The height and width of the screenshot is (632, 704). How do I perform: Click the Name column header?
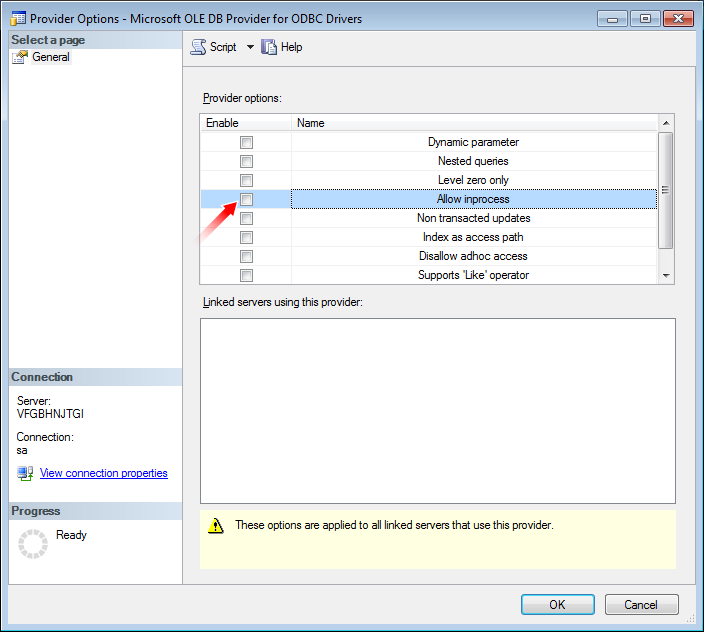point(474,123)
